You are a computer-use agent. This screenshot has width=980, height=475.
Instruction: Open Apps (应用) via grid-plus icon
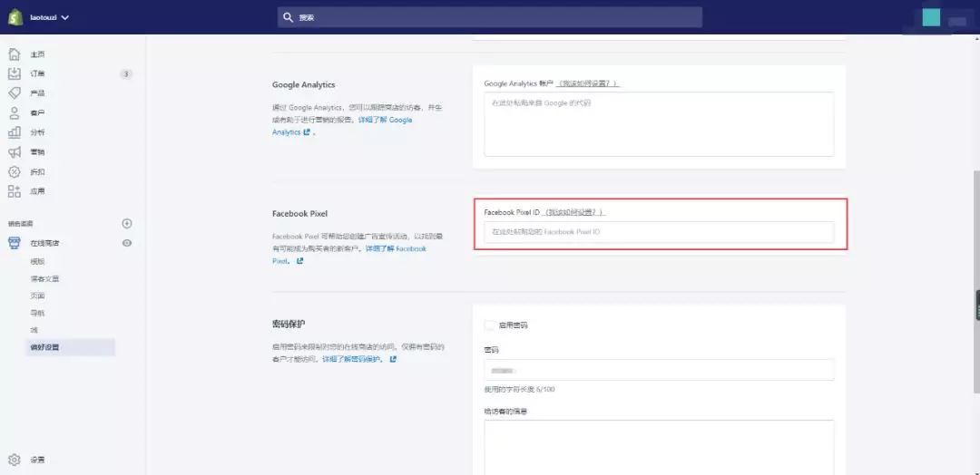pyautogui.click(x=15, y=191)
